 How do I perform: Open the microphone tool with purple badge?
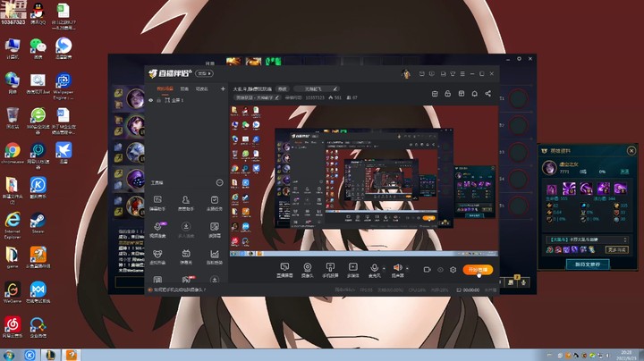[157, 230]
